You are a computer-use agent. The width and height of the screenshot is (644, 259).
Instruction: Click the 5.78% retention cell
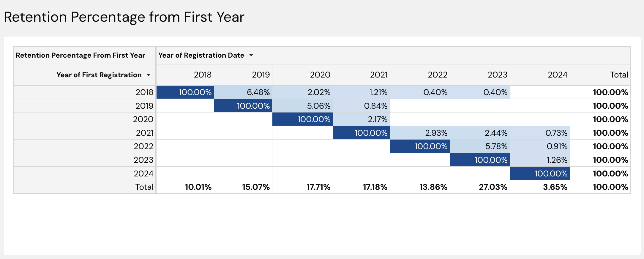click(x=496, y=146)
